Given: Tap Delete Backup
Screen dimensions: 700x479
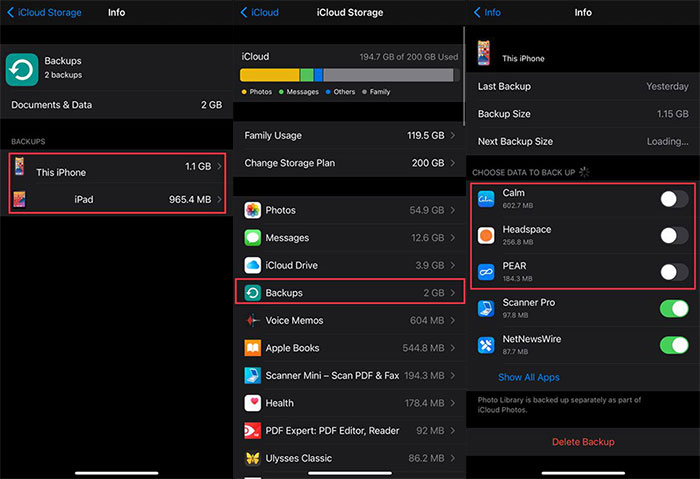Looking at the screenshot, I should [583, 442].
